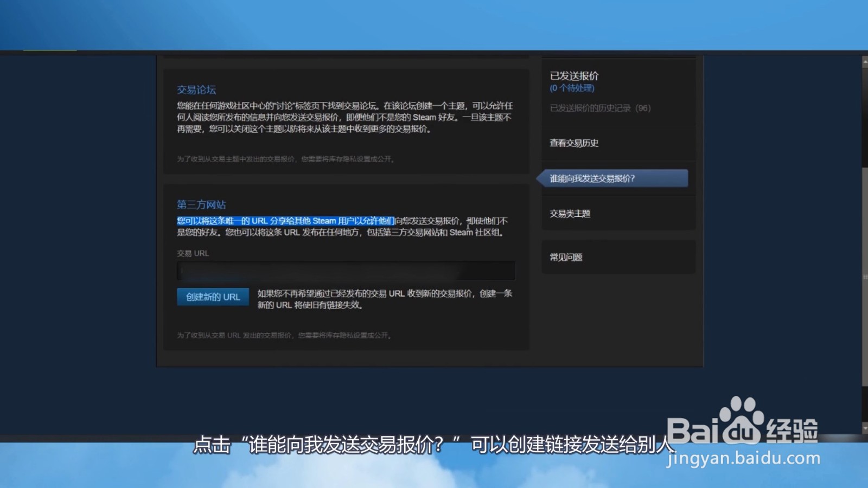Click the (0 个待处理) link
This screenshot has width=868, height=488.
pos(572,88)
